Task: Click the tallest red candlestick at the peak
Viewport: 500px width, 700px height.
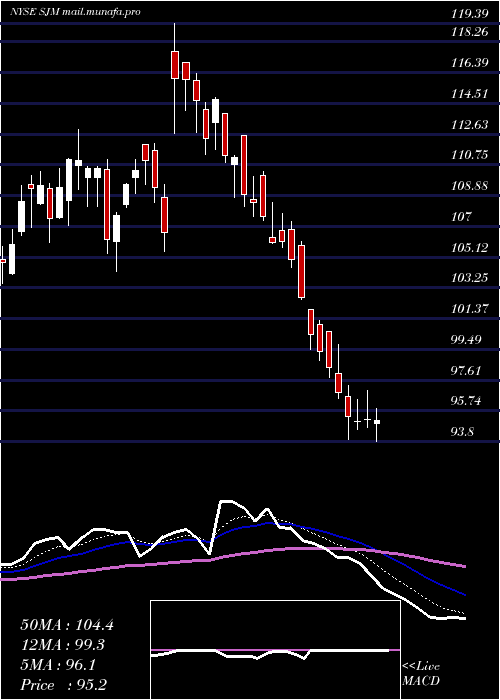Action: coord(175,65)
